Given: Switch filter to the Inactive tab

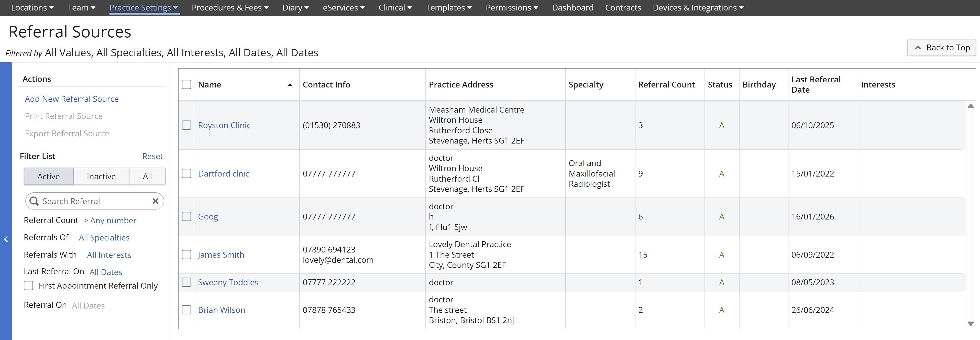Looking at the screenshot, I should click(101, 177).
